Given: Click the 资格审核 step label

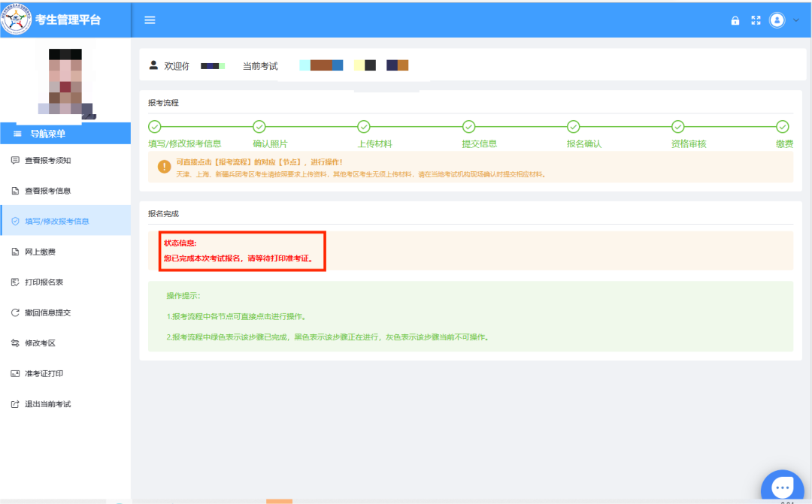Looking at the screenshot, I should pyautogui.click(x=688, y=143).
